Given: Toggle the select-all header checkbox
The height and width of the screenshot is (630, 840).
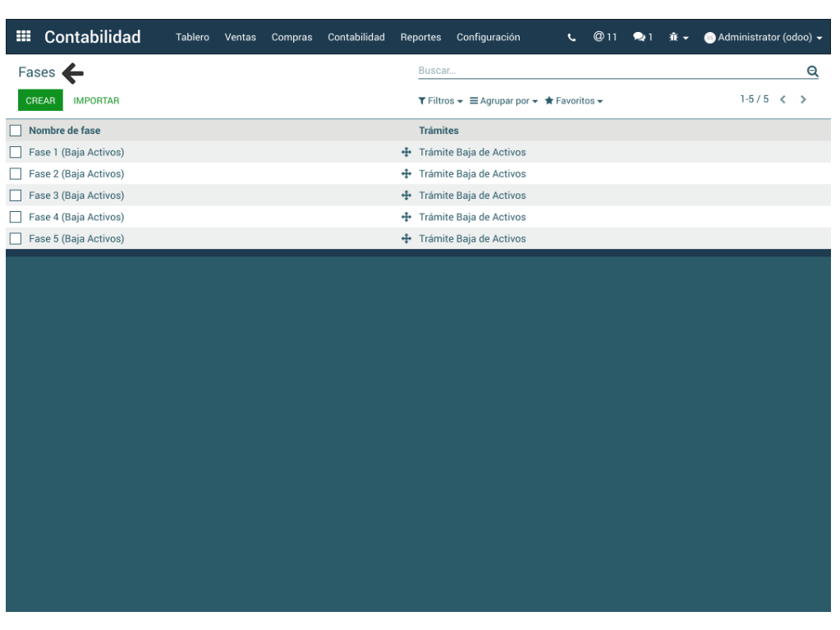Looking at the screenshot, I should click(x=16, y=131).
